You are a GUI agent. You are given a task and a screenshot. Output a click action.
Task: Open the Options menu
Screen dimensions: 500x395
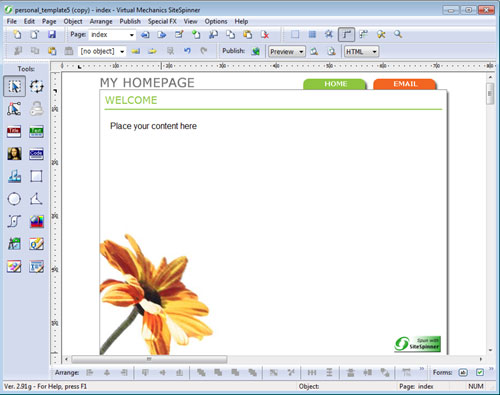tap(216, 21)
